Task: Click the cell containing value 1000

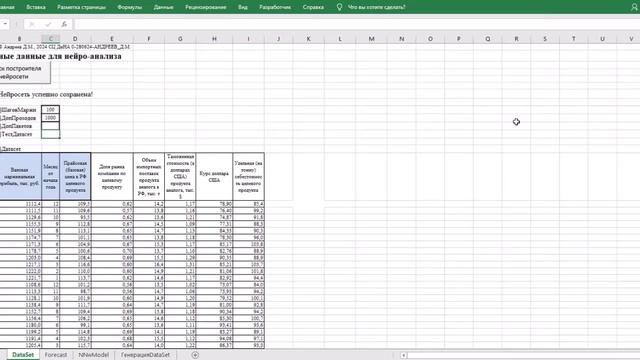Action: point(51,118)
